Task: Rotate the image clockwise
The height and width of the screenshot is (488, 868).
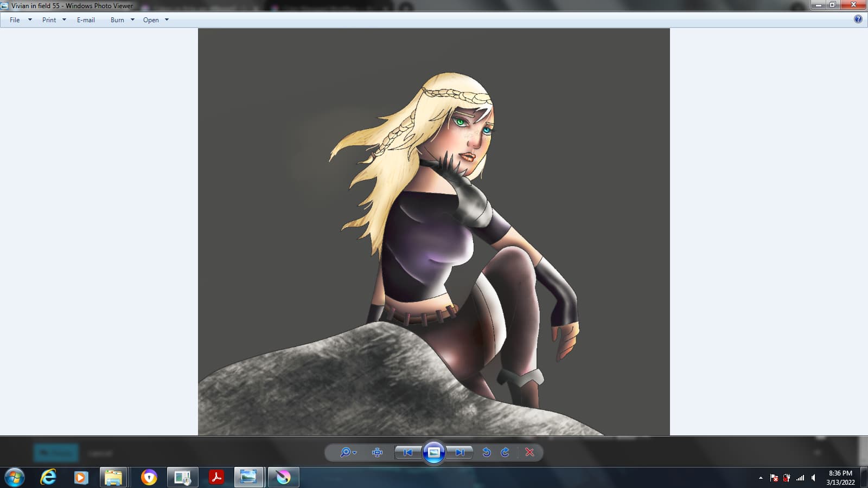Action: [505, 452]
